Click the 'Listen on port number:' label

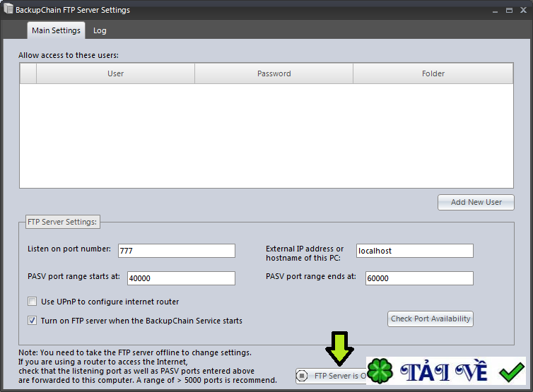tap(69, 249)
